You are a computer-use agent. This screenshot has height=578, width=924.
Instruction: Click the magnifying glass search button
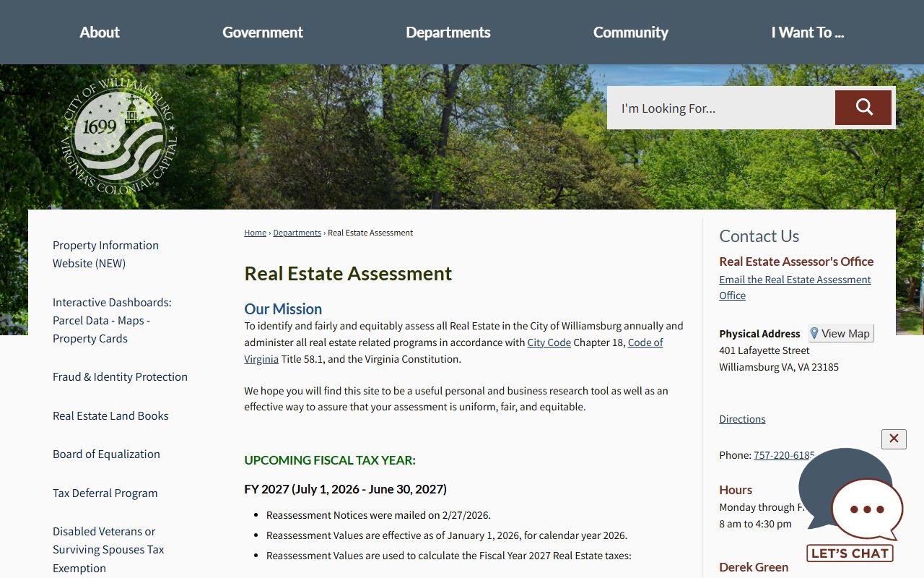pyautogui.click(x=863, y=108)
